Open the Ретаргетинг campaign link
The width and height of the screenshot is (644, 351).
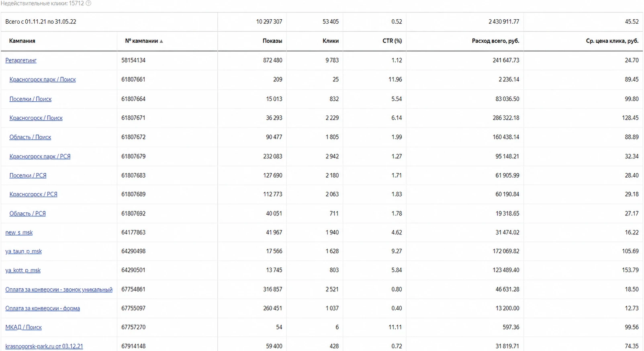point(21,60)
